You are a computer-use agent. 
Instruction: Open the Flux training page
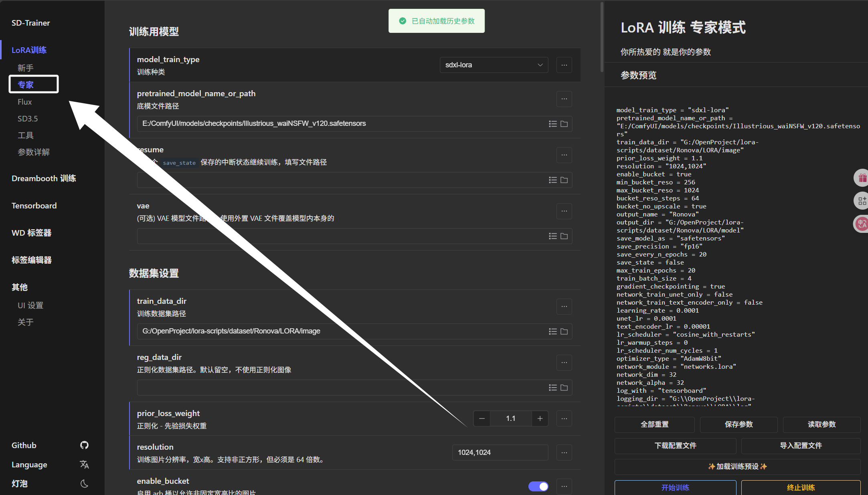pos(24,102)
